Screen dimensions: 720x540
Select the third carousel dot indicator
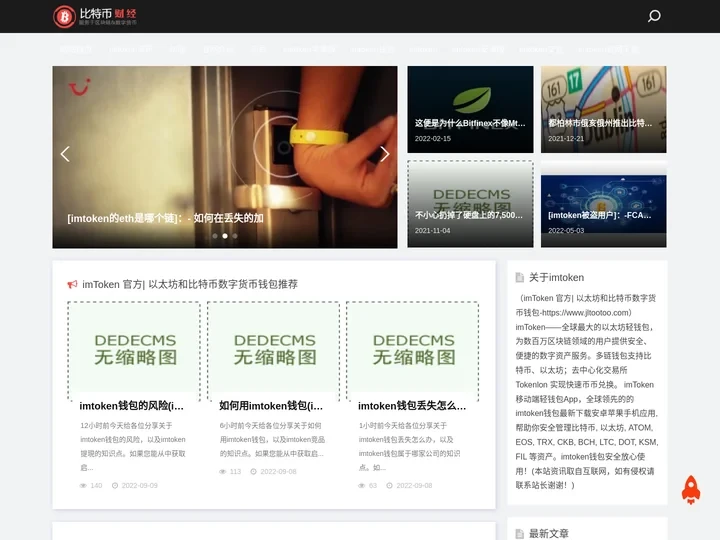(235, 236)
